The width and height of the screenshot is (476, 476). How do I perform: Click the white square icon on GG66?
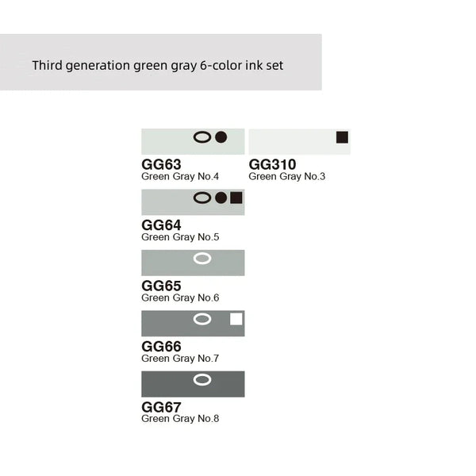[x=236, y=319]
